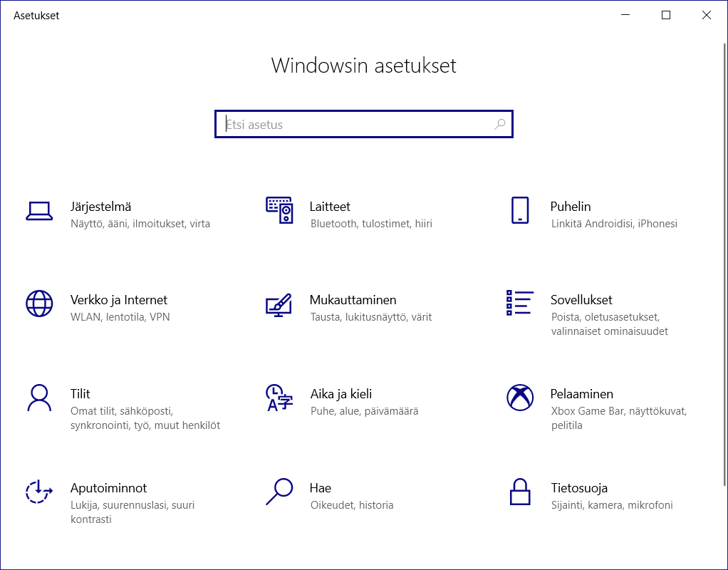Open Sovellukset settings title
Image resolution: width=728 pixels, height=570 pixels.
click(x=581, y=300)
